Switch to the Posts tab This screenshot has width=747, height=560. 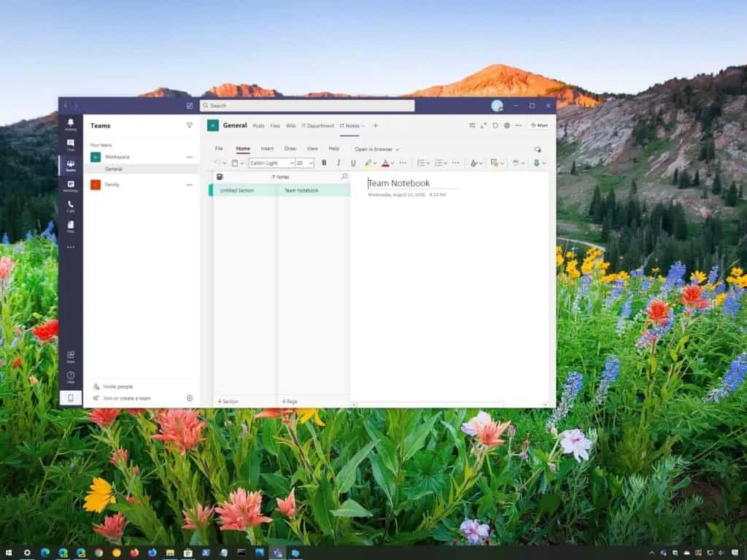pyautogui.click(x=260, y=125)
